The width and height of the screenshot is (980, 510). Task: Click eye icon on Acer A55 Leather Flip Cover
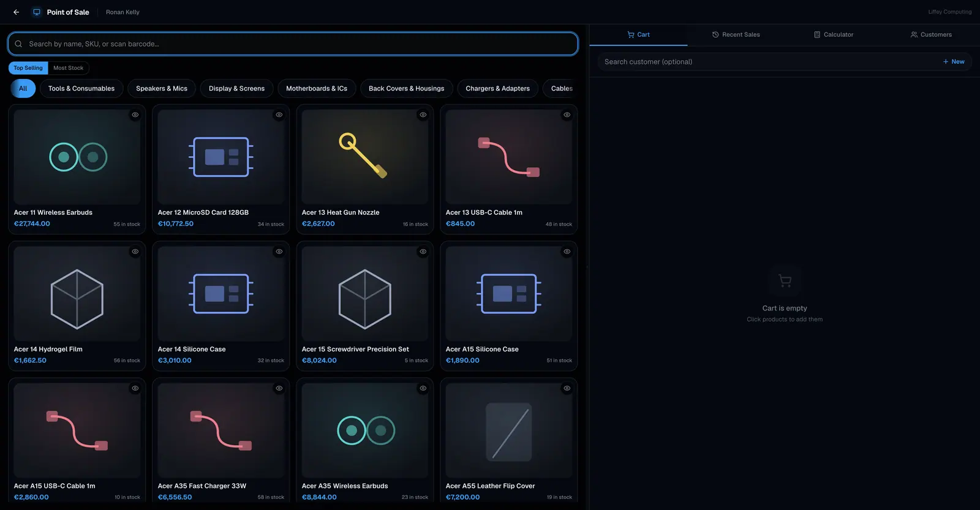pos(567,388)
